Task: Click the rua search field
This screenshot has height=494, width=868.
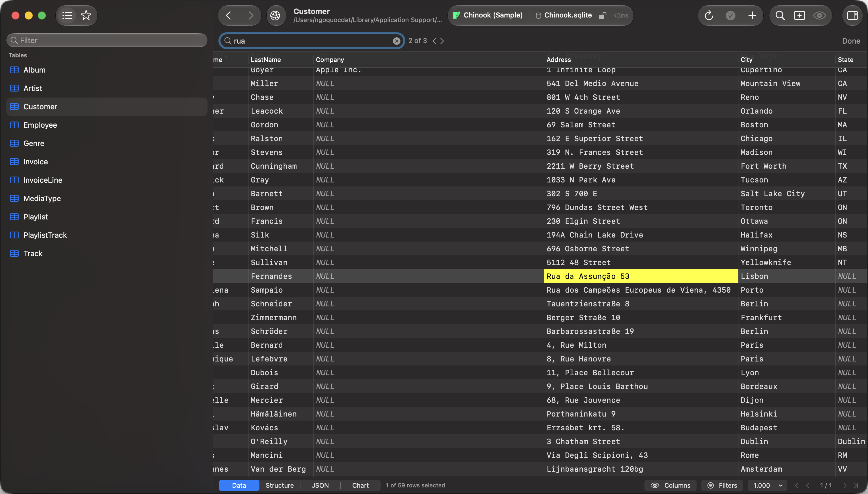Action: 311,41
